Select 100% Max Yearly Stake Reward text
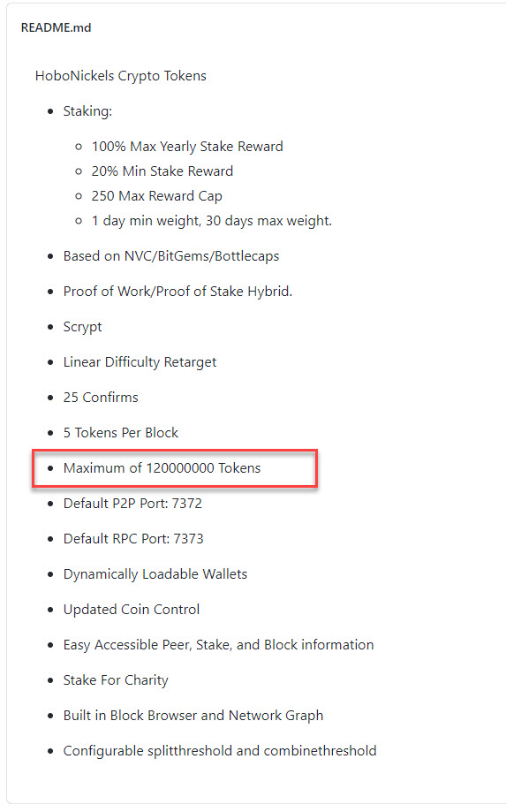This screenshot has height=812, width=506. click(187, 147)
